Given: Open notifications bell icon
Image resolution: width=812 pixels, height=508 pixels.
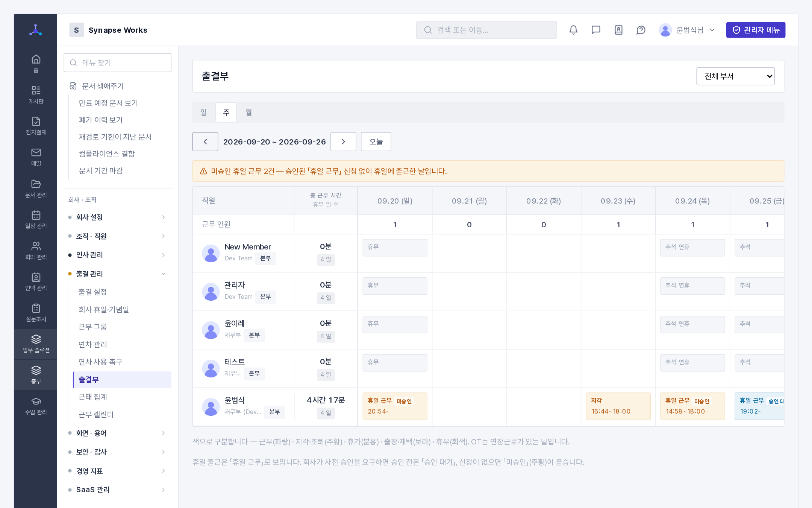Looking at the screenshot, I should (573, 30).
